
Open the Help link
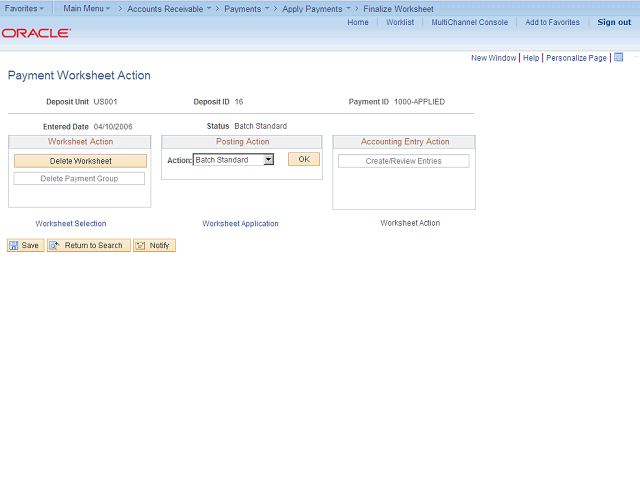click(x=531, y=58)
